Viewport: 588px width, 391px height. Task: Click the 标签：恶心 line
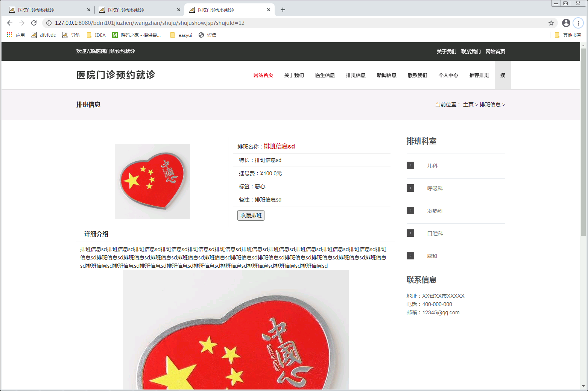252,186
